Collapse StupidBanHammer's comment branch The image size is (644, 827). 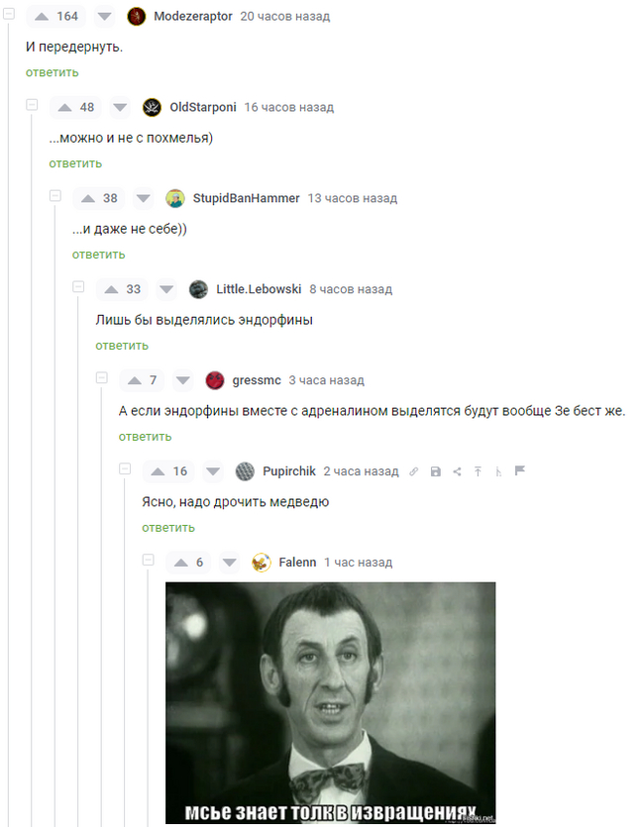54,196
